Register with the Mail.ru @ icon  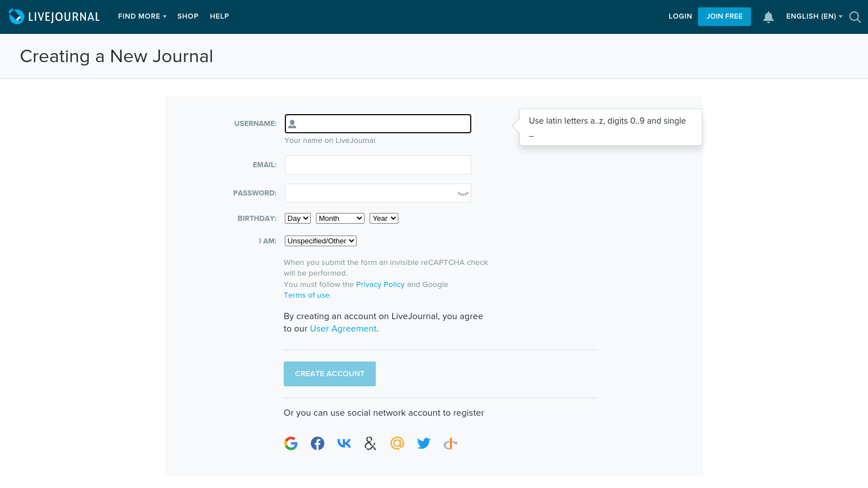click(397, 443)
